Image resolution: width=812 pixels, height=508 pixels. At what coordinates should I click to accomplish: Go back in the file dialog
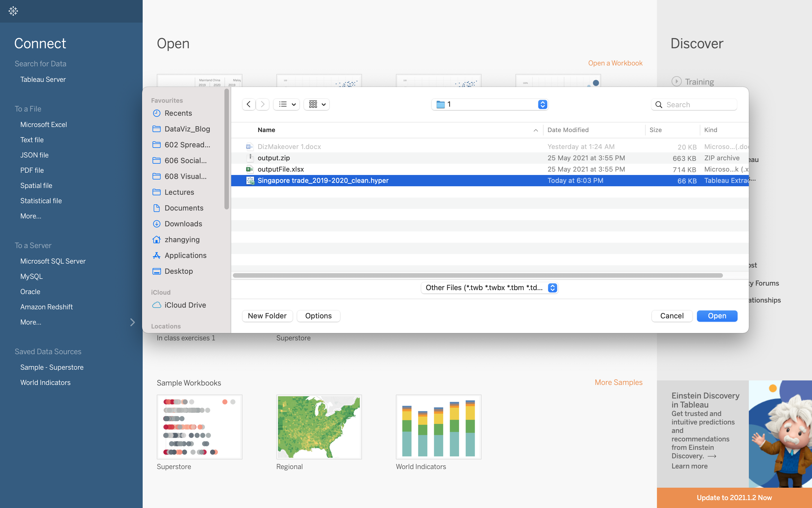pyautogui.click(x=249, y=104)
